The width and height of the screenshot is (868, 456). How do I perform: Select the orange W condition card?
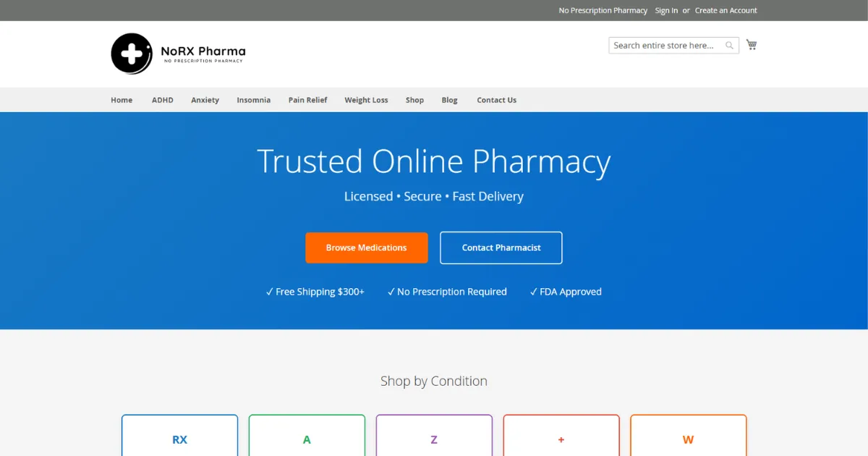[x=688, y=436]
